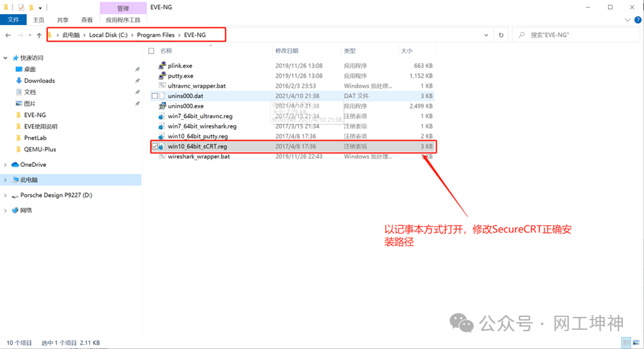Expand the Porsche Design drive node
The width and height of the screenshot is (644, 349).
[5, 195]
